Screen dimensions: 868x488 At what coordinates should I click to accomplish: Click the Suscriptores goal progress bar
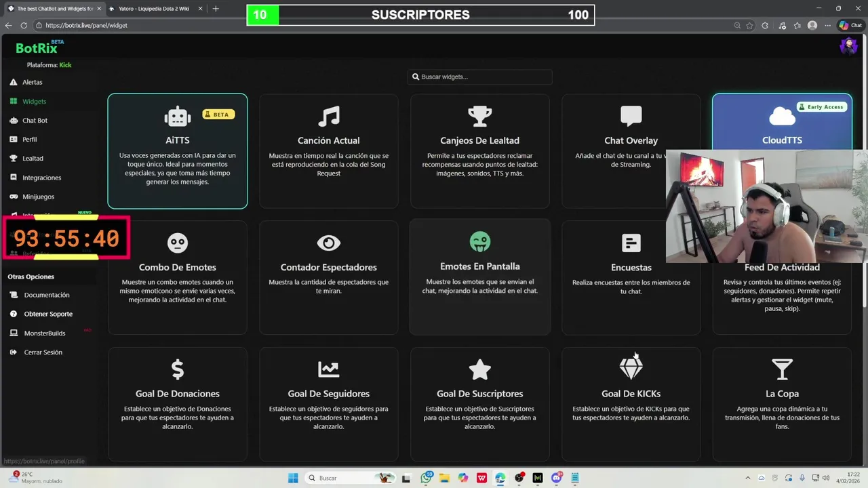tap(420, 15)
